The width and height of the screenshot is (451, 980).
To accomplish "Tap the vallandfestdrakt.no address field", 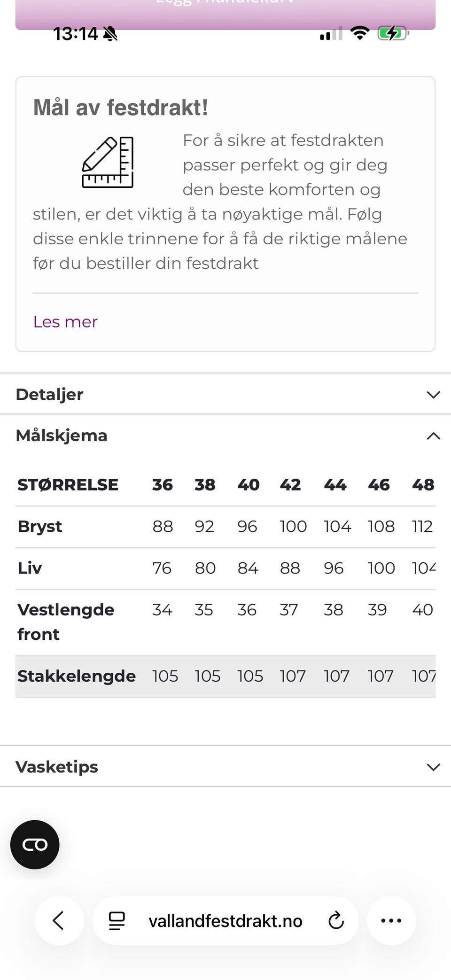I will pyautogui.click(x=225, y=921).
